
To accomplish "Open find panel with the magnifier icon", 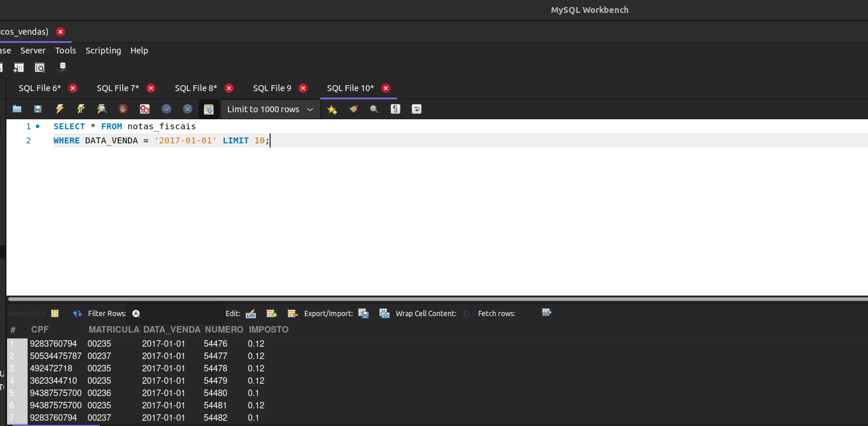I will (374, 109).
